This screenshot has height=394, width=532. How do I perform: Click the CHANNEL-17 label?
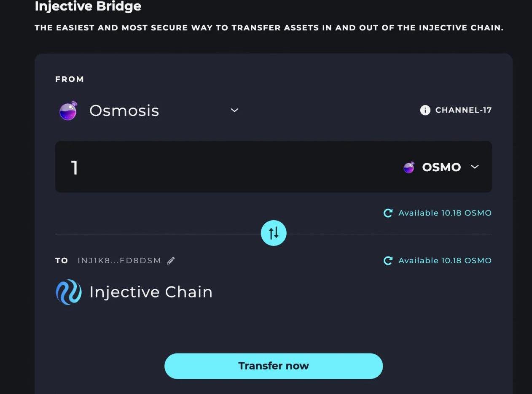click(463, 110)
